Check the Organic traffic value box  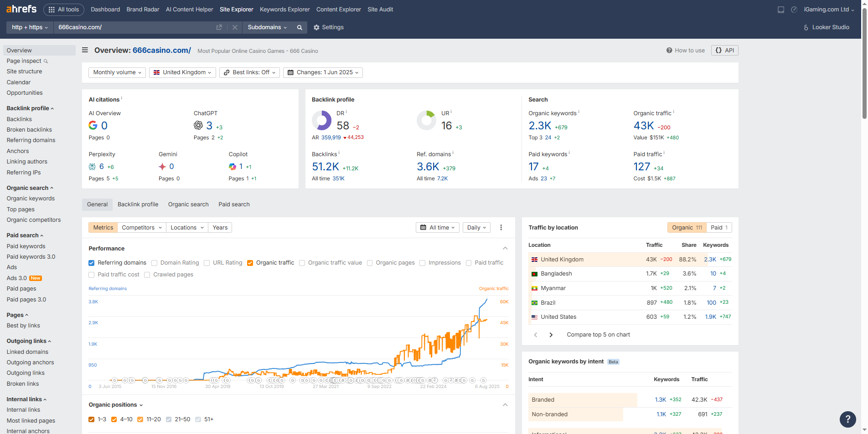pos(302,263)
